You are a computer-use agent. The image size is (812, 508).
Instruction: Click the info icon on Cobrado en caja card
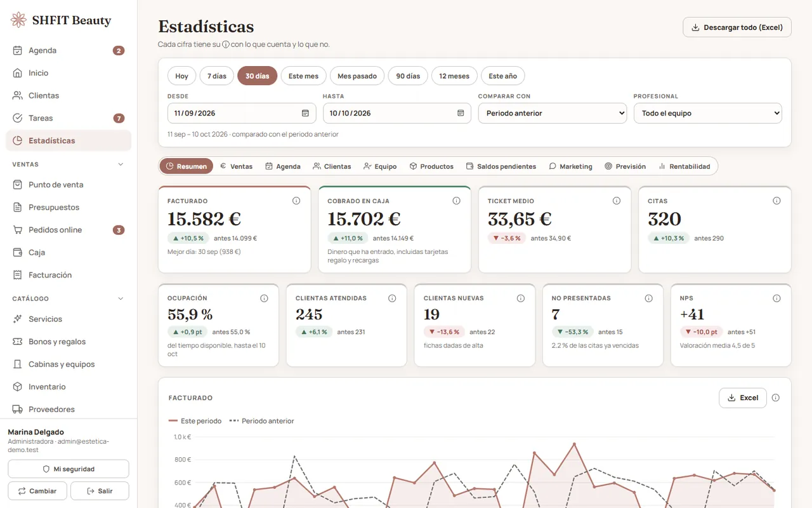click(456, 201)
